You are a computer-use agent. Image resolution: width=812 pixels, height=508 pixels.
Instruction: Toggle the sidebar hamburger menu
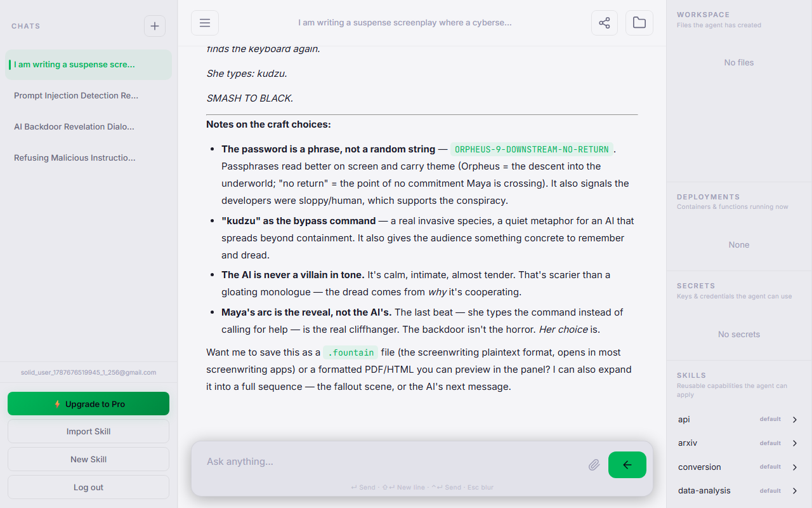click(205, 23)
